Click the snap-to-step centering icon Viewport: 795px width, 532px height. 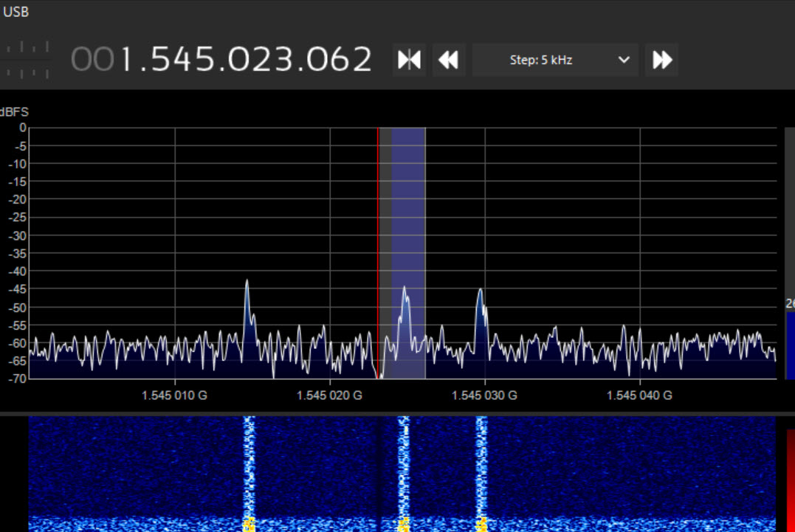click(x=409, y=60)
